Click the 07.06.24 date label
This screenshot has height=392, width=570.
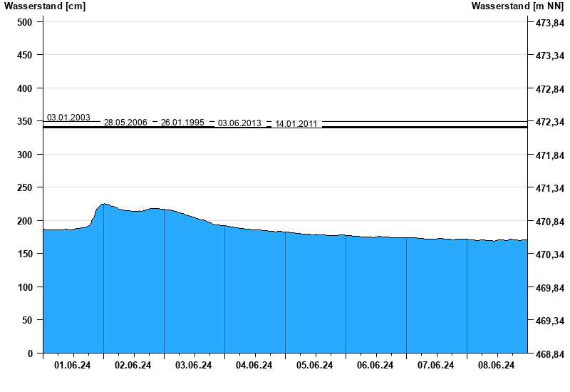coord(435,365)
